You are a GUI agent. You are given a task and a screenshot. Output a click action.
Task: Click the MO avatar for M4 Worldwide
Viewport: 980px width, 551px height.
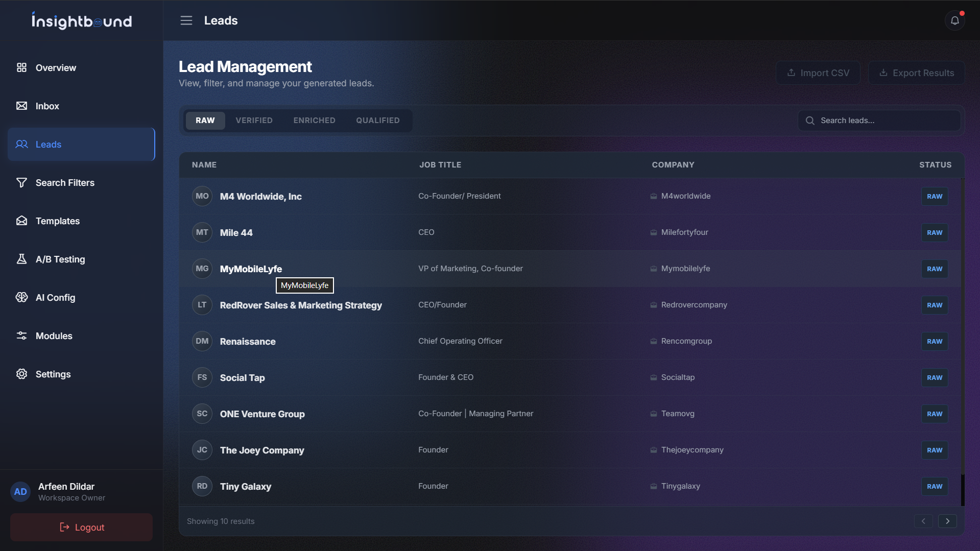(x=202, y=196)
